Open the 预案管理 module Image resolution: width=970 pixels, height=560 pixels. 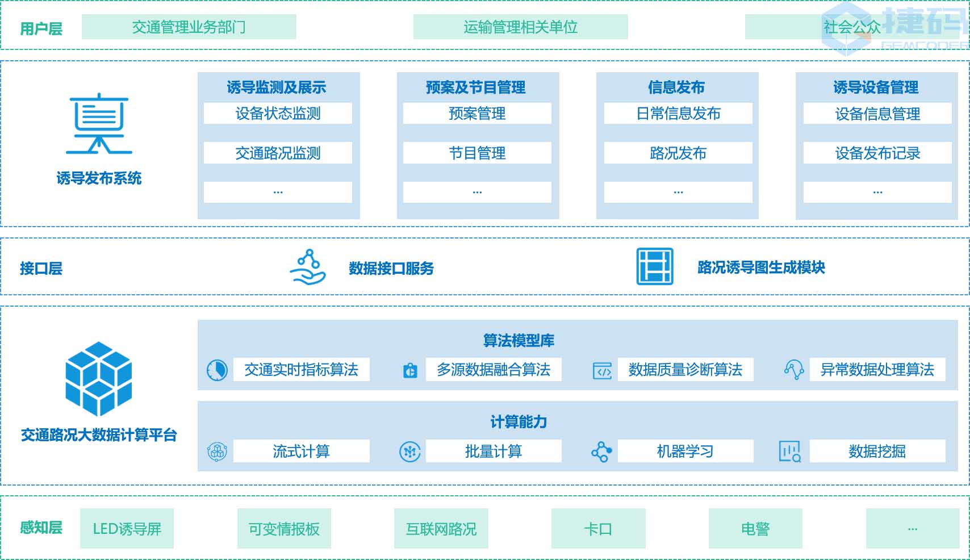(x=477, y=114)
